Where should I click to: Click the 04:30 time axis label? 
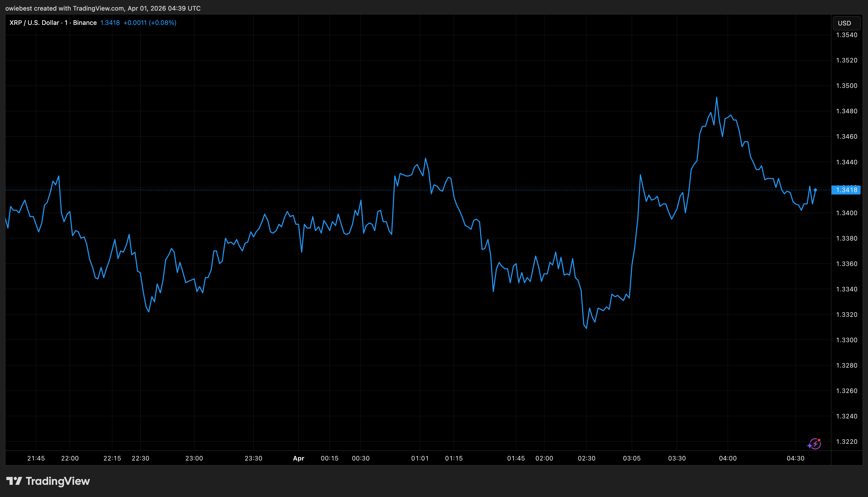[x=795, y=458]
